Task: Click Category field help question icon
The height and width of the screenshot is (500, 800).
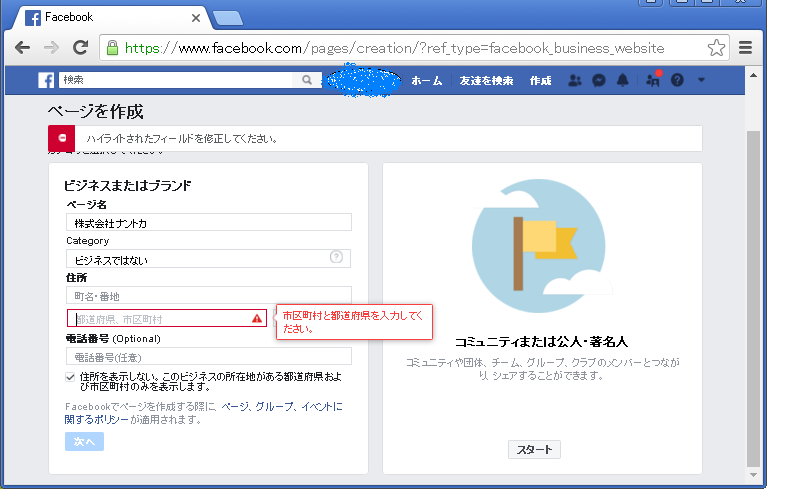Action: pyautogui.click(x=336, y=257)
